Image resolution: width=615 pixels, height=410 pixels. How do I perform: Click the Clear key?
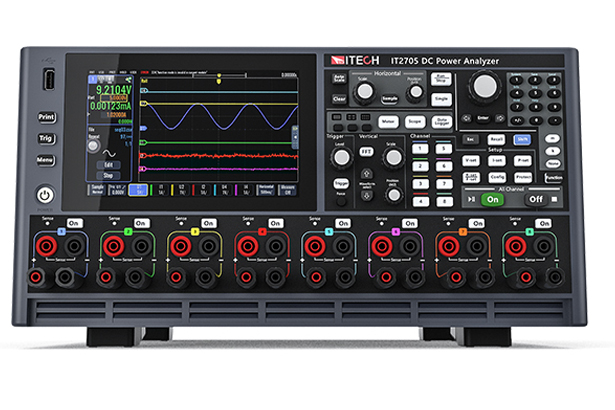[x=339, y=99]
